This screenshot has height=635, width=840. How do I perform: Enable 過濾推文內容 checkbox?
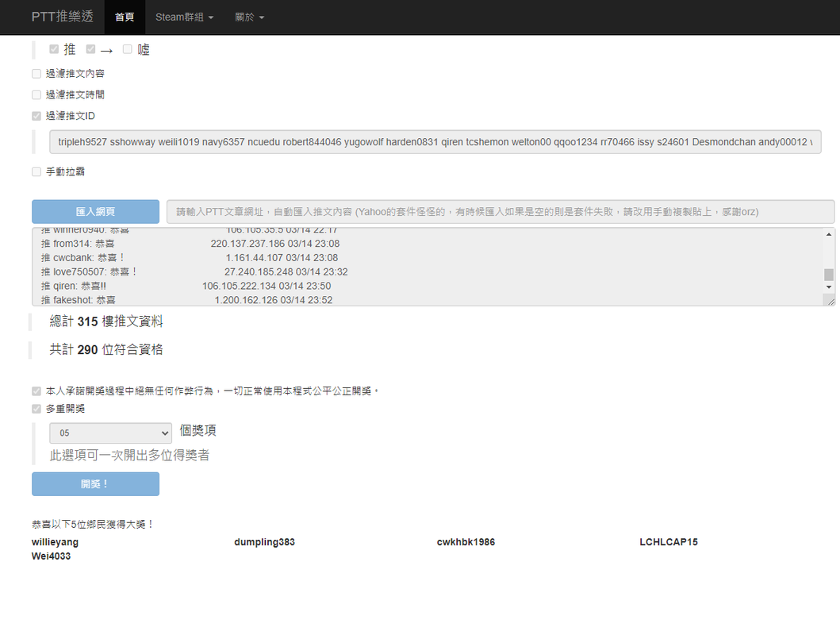[36, 73]
